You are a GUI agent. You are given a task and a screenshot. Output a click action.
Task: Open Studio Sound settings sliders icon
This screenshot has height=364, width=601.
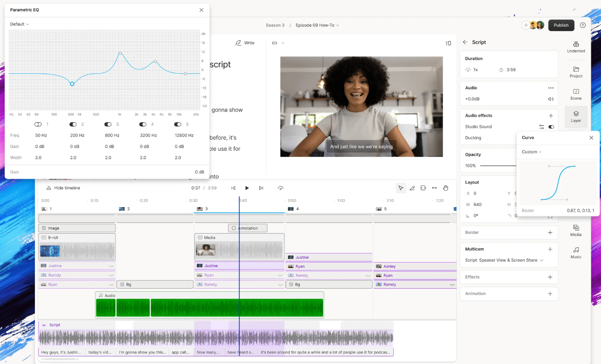pyautogui.click(x=542, y=127)
